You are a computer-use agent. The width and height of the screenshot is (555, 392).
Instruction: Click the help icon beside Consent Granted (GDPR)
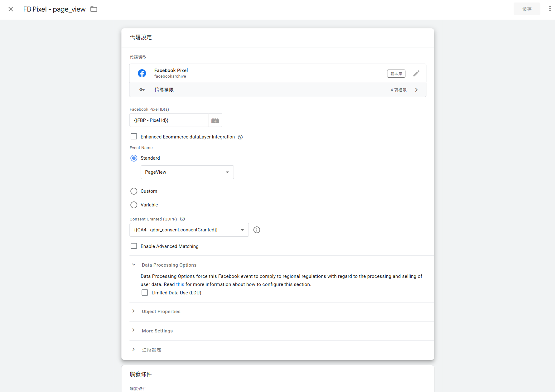pos(182,219)
